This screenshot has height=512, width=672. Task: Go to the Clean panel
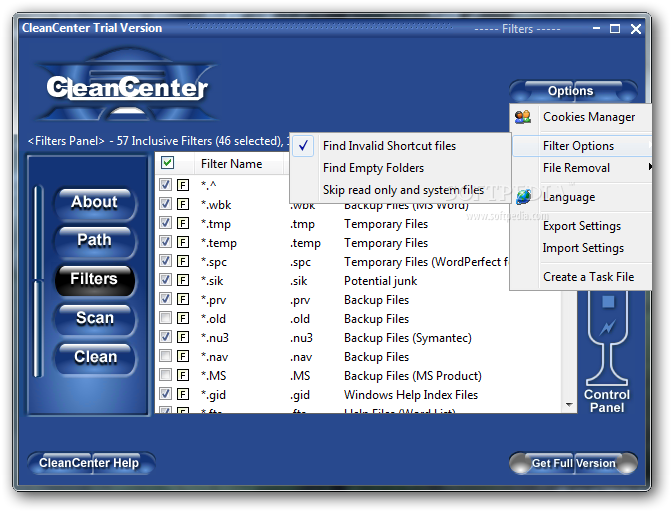coord(95,358)
